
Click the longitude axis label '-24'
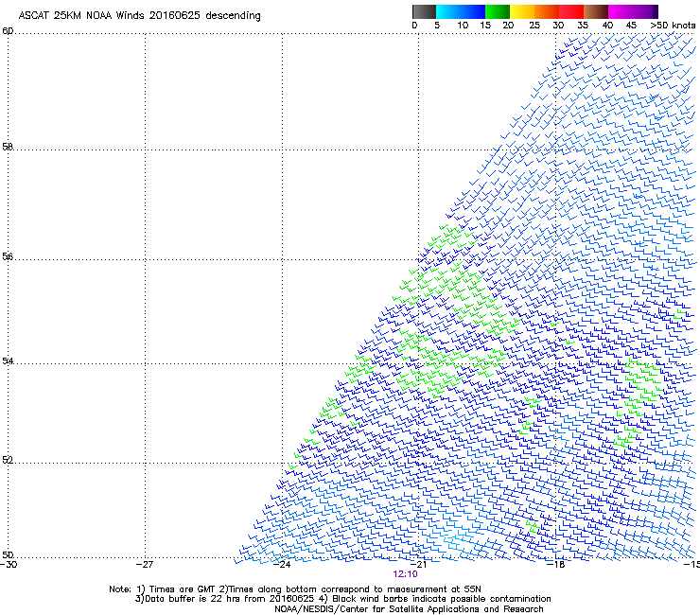click(282, 565)
